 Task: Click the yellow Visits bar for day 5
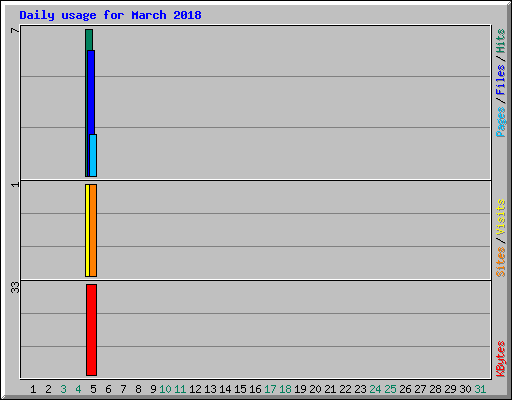tap(87, 230)
